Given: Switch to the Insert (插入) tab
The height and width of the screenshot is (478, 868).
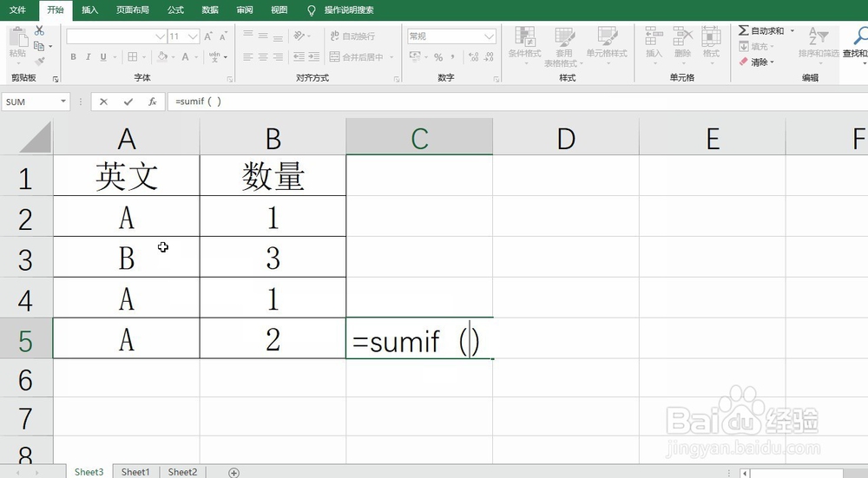Looking at the screenshot, I should (x=89, y=10).
